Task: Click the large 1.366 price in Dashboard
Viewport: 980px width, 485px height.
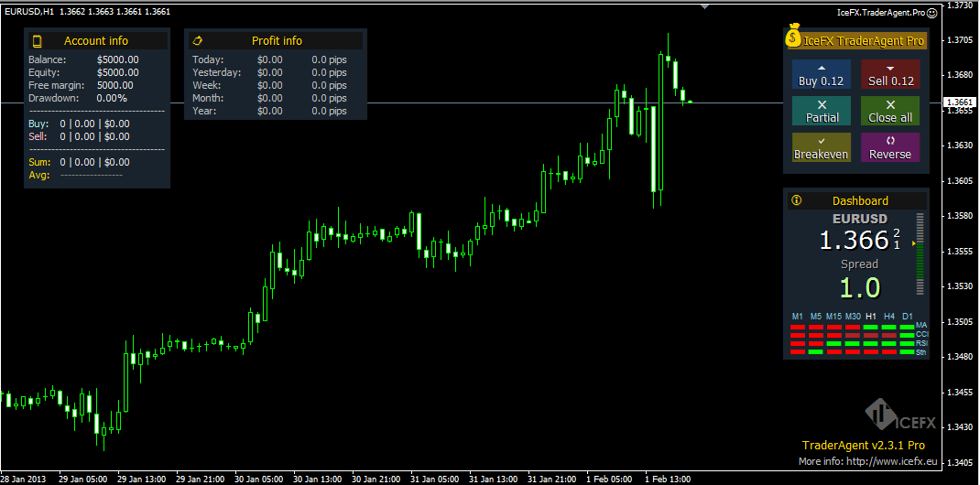Action: point(855,241)
